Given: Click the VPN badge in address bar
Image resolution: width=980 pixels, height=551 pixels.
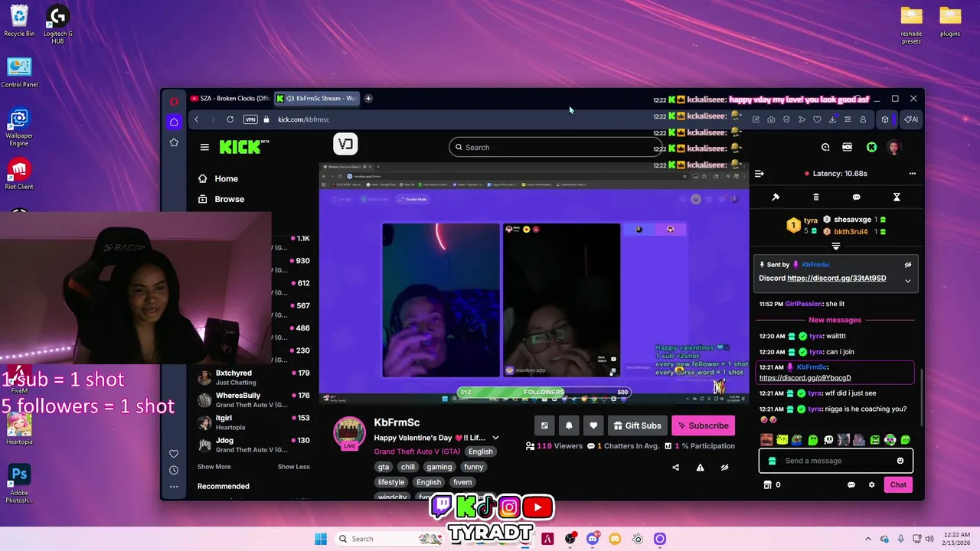Looking at the screenshot, I should (x=250, y=119).
